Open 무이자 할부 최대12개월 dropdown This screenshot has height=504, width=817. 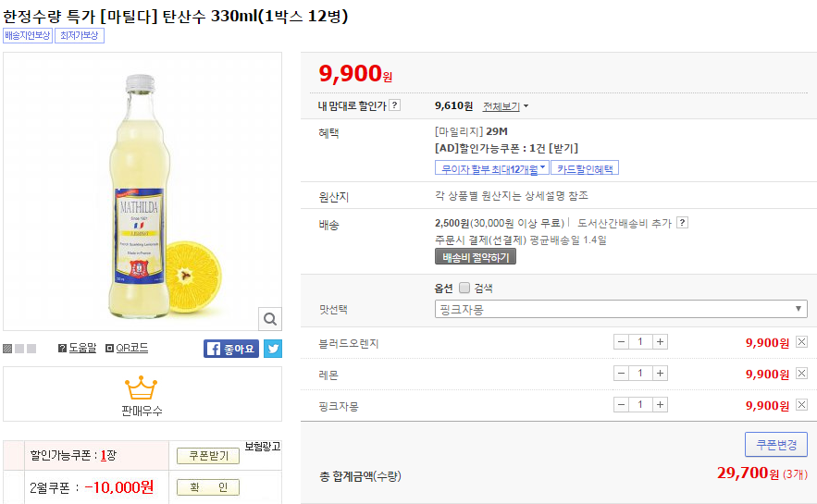point(491,167)
